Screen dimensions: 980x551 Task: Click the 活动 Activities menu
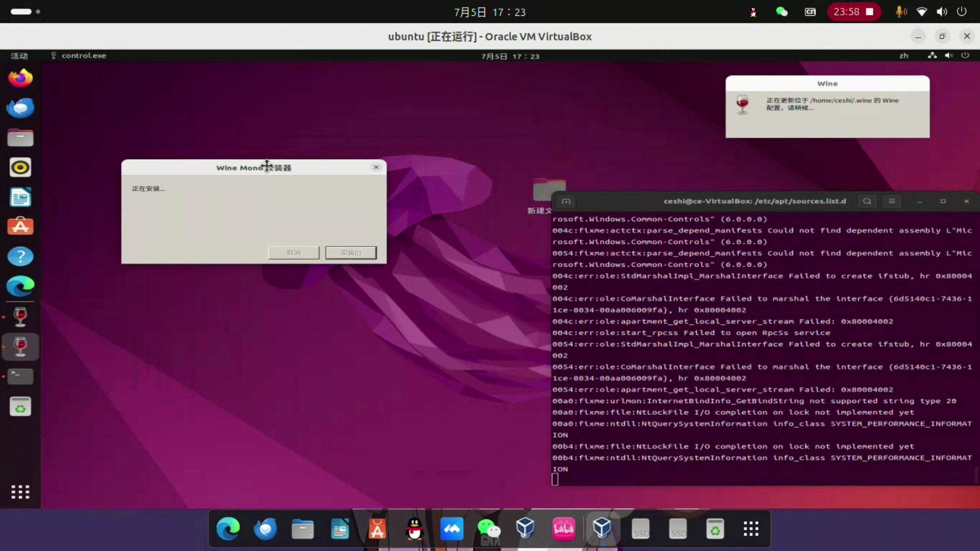point(19,56)
